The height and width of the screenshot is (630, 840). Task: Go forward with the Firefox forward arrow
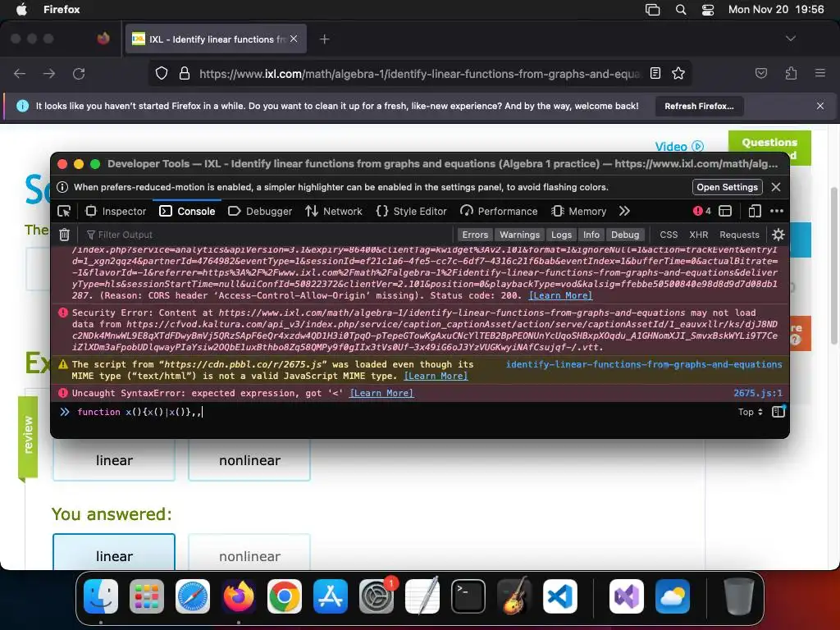(x=49, y=73)
